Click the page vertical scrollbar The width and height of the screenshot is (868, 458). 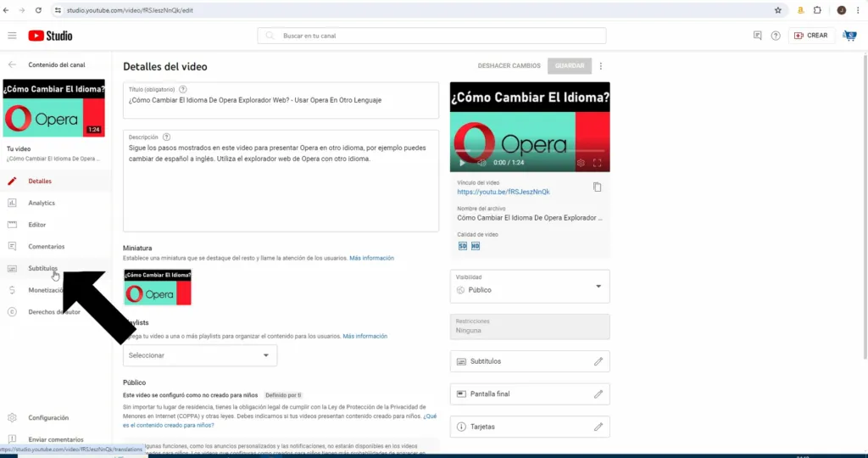click(x=865, y=206)
